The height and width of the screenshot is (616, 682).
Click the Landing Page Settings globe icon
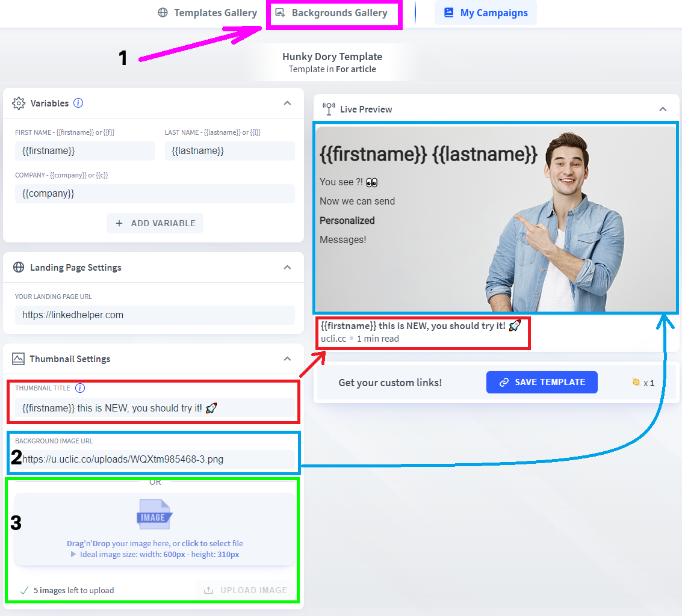click(x=19, y=267)
